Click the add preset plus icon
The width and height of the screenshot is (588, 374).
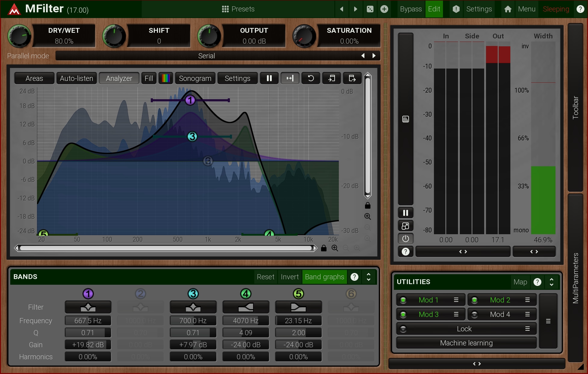tap(384, 9)
